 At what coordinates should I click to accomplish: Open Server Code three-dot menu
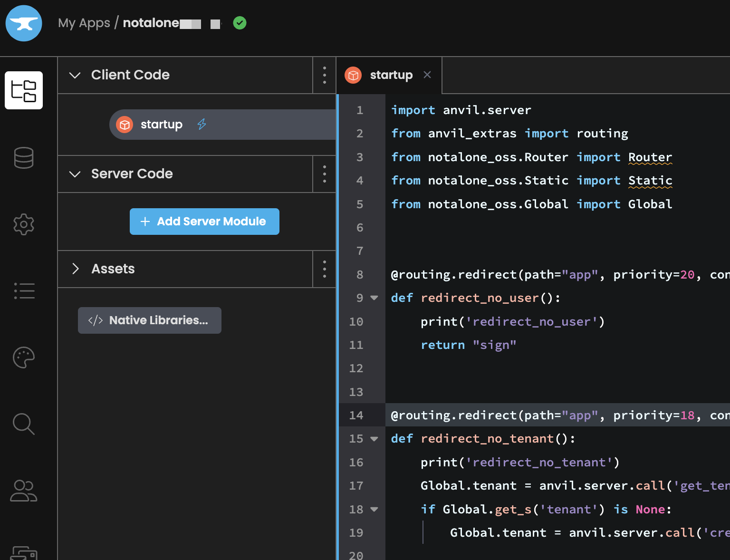(325, 174)
